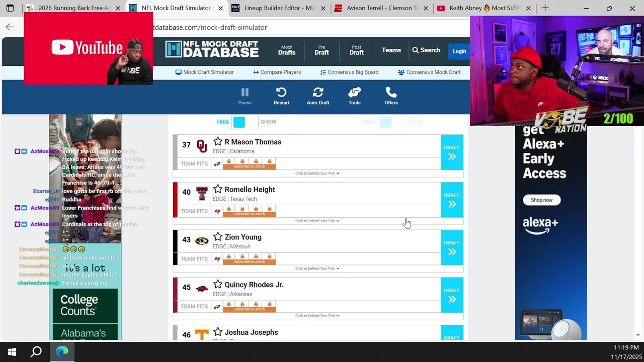Draft Quincy Rhodes Jr.

click(x=452, y=295)
